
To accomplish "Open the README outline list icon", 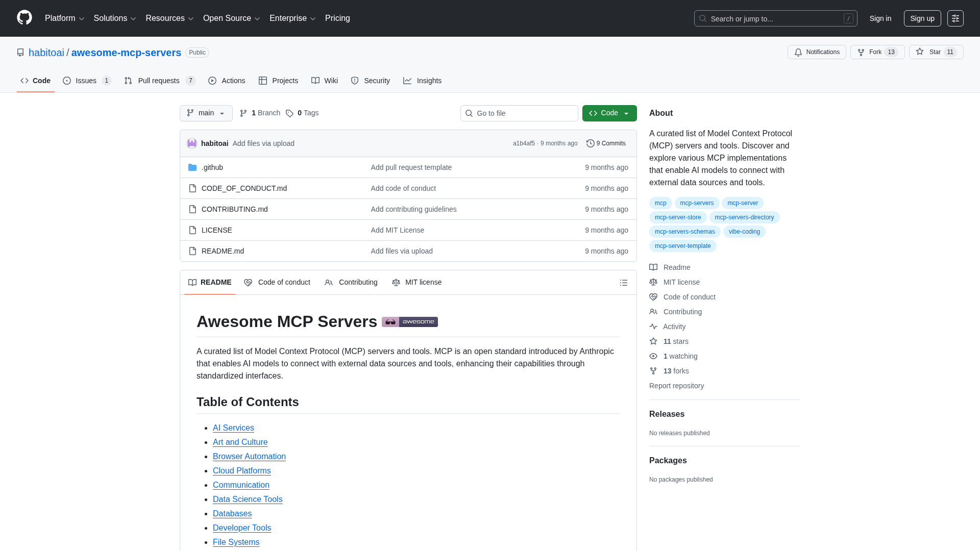I will point(623,283).
